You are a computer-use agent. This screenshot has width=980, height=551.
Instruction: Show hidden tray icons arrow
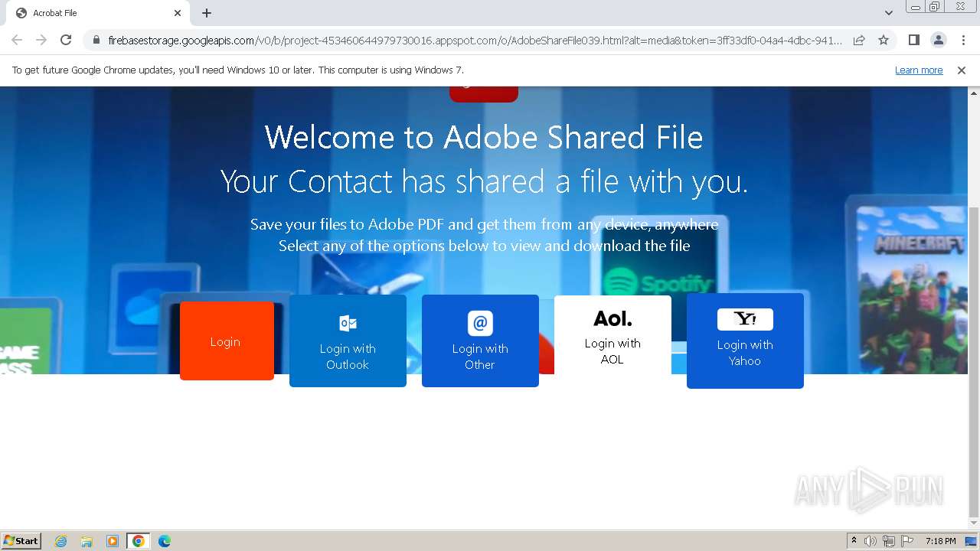(x=854, y=541)
